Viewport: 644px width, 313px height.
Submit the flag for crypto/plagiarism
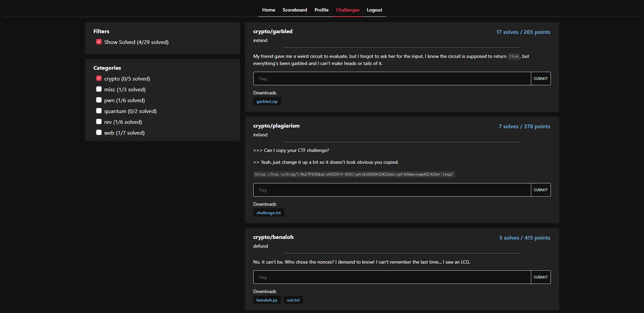point(540,190)
